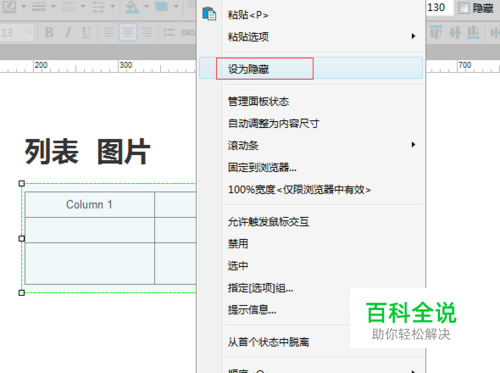Click the line width icon

tap(39, 6)
